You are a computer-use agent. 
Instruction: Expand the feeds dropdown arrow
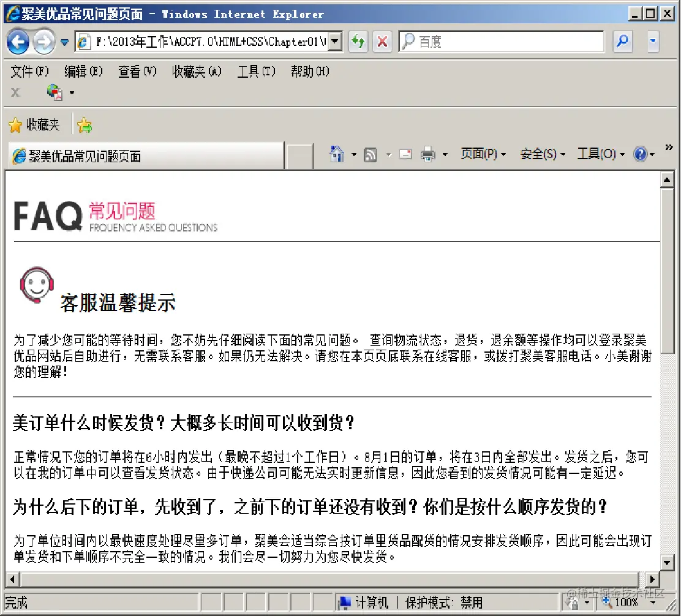coord(389,154)
